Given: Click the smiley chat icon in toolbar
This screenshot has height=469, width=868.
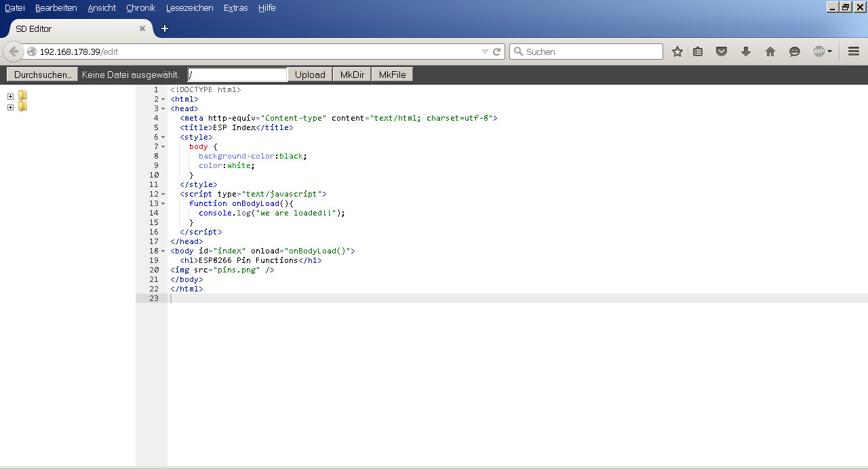Looking at the screenshot, I should coord(795,52).
